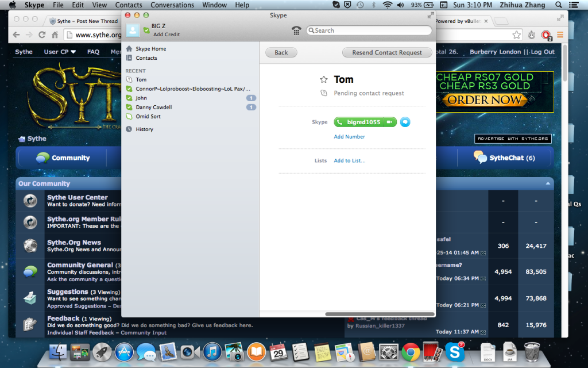Click Add Credit under BIG Z

pos(166,34)
